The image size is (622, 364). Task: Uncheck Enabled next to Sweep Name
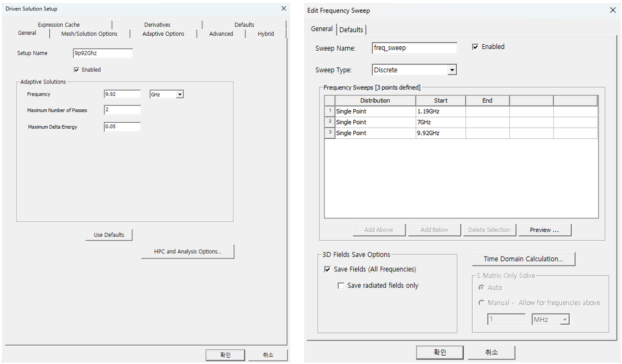point(475,47)
